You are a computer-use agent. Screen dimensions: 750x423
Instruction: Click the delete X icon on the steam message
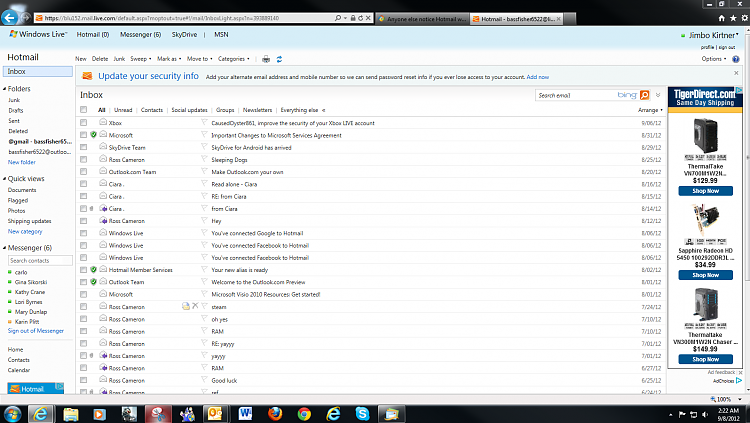point(195,306)
